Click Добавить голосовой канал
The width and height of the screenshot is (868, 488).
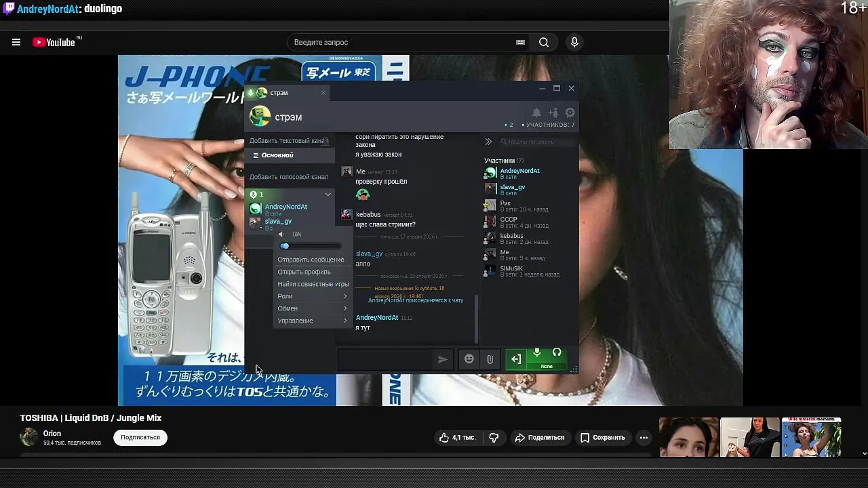(289, 177)
